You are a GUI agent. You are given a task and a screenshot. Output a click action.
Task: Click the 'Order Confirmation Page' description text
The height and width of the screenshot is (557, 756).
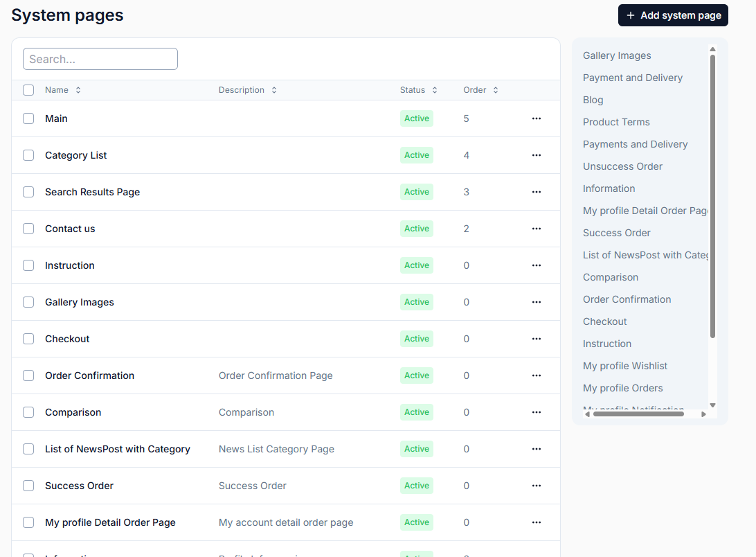tap(276, 375)
